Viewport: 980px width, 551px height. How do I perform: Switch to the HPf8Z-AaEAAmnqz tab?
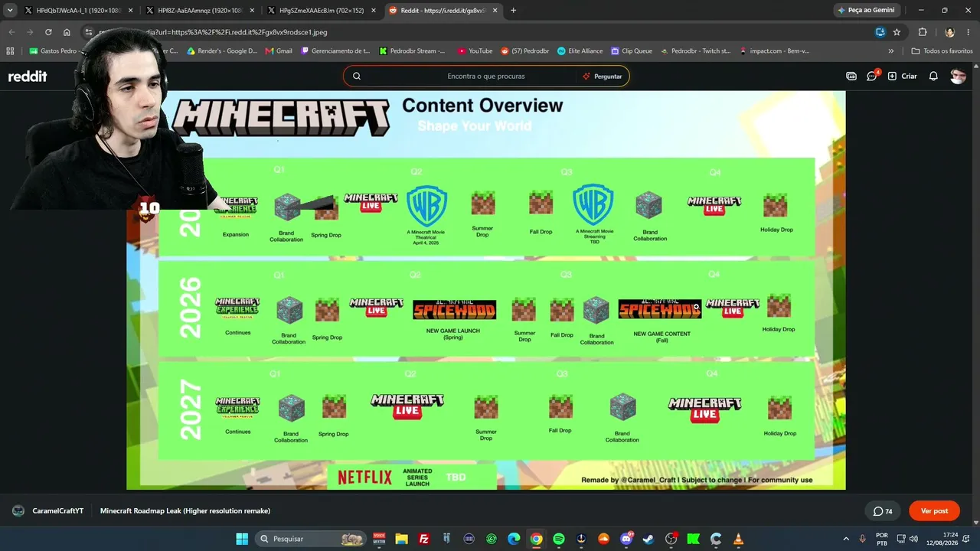click(199, 11)
